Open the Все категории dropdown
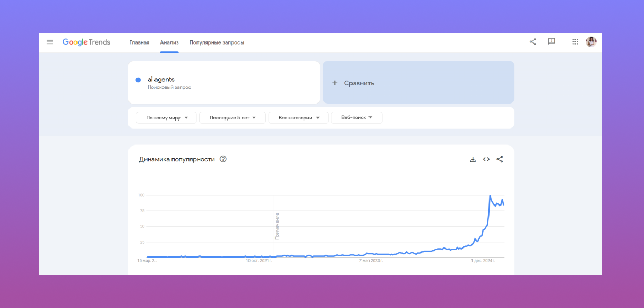 pyautogui.click(x=298, y=117)
